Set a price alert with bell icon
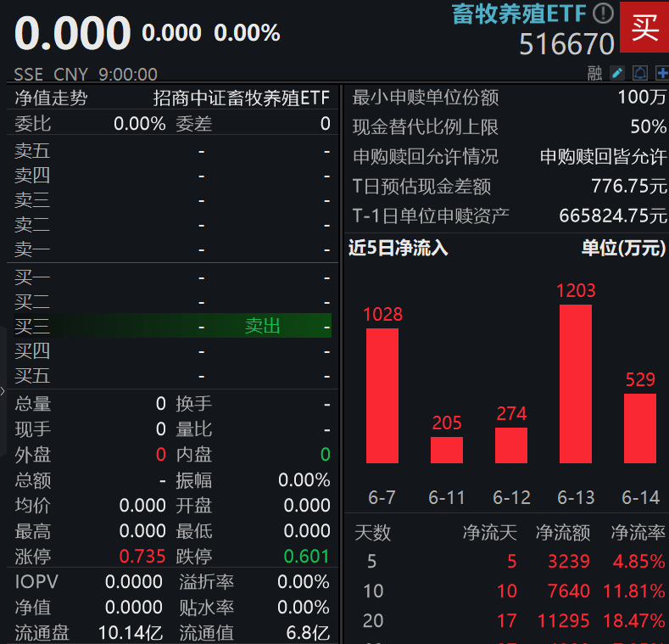The width and height of the screenshot is (669, 644). tap(640, 74)
